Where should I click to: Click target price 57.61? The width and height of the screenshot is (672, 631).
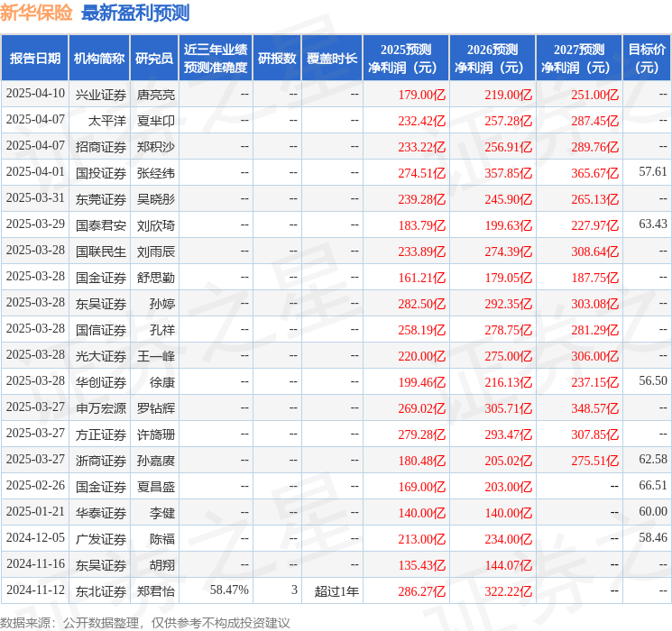click(x=653, y=172)
